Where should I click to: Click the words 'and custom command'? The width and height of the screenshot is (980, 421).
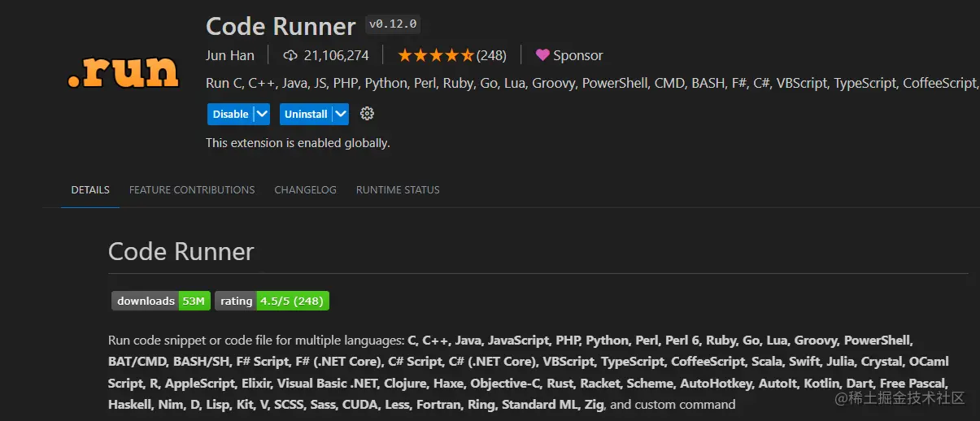coord(673,404)
